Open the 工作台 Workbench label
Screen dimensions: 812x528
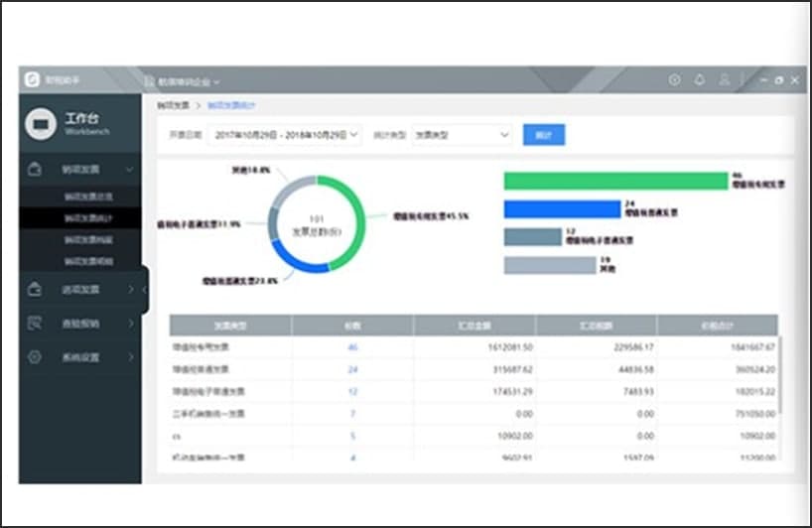[x=86, y=123]
